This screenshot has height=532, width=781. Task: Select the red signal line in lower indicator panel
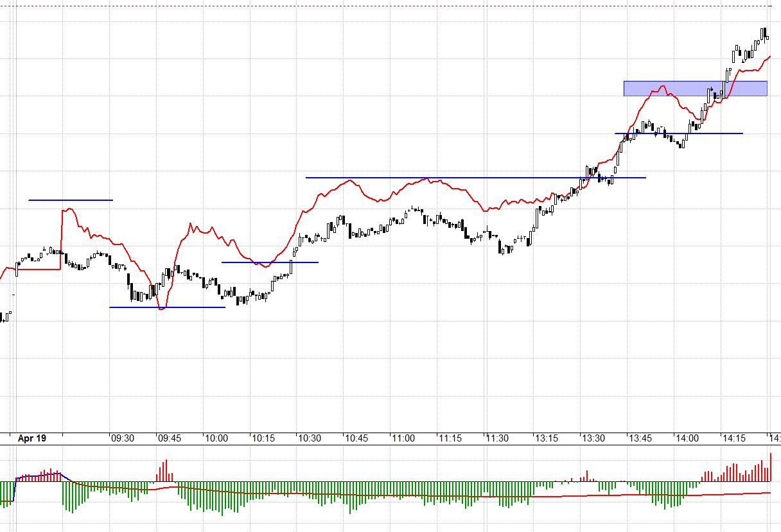(450, 496)
